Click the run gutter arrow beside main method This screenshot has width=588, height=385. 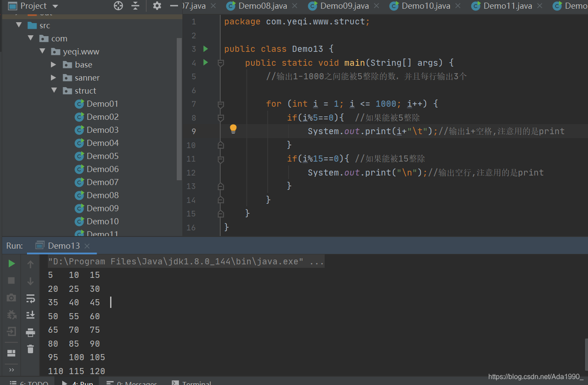click(206, 62)
